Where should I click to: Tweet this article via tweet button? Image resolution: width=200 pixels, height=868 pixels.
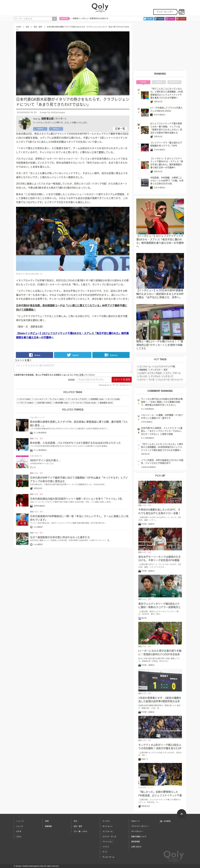[x=73, y=355]
